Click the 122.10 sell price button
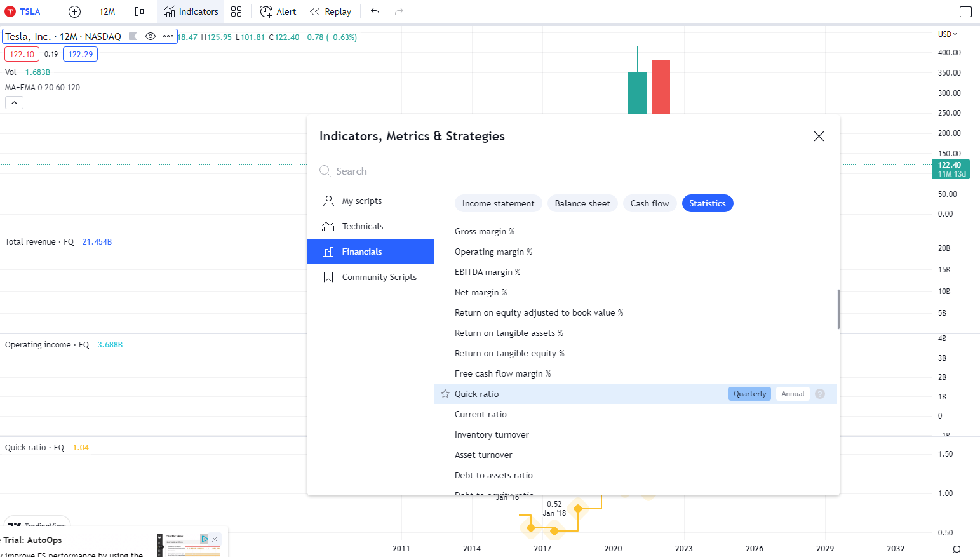The image size is (980, 557). click(x=22, y=54)
